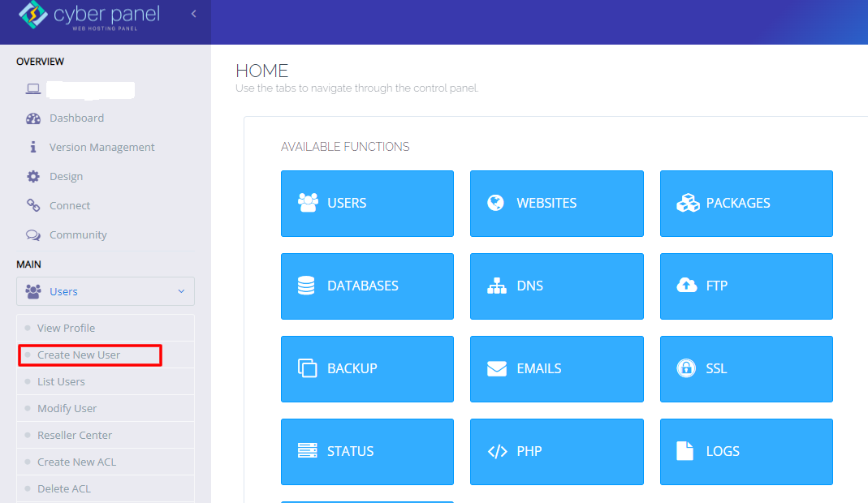Viewport: 868px width, 503px height.
Task: Collapse the sidebar with the chevron arrow
Action: click(x=193, y=14)
